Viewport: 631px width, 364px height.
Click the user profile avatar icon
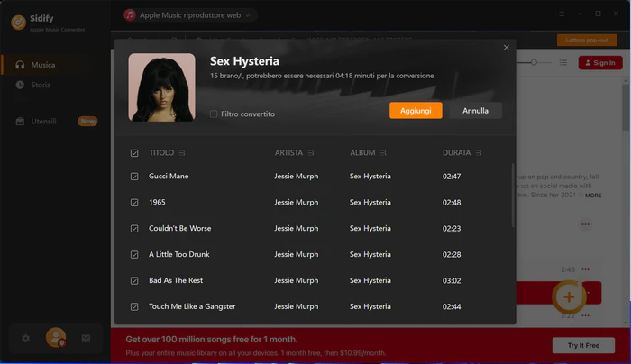pyautogui.click(x=56, y=338)
